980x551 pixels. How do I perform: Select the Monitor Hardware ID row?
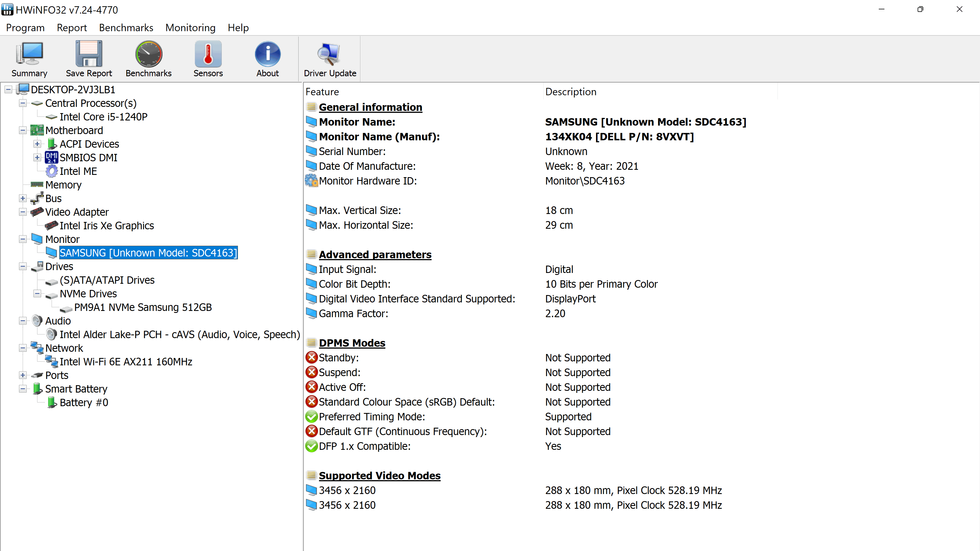click(367, 181)
